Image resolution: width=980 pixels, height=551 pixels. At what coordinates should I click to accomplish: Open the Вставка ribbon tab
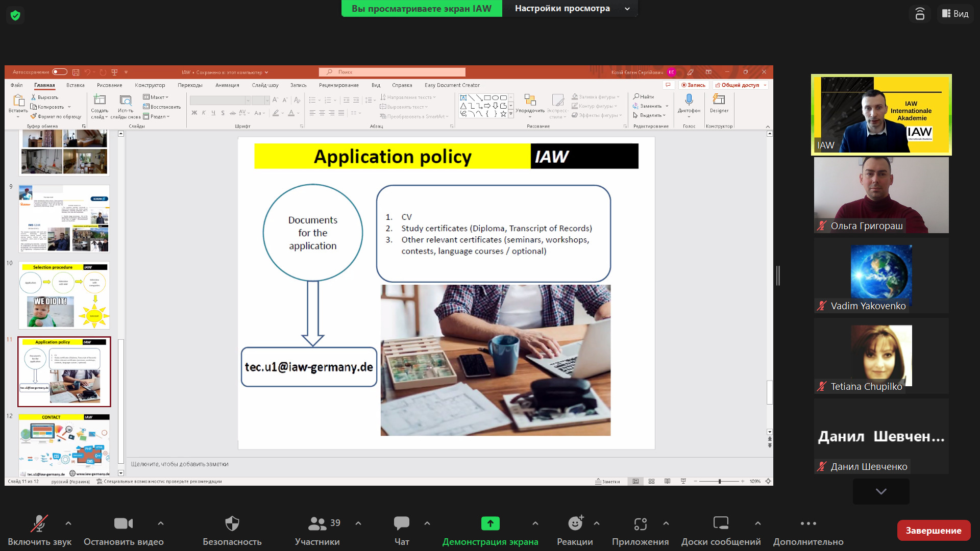76,85
